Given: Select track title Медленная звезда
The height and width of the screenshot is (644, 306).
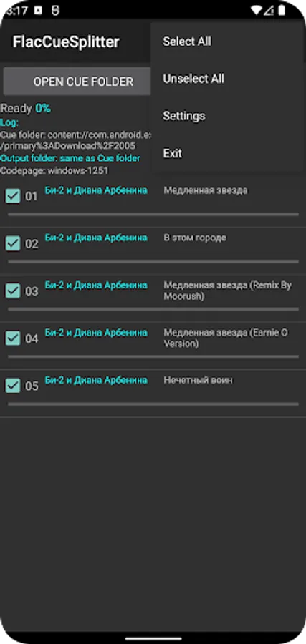Looking at the screenshot, I should tap(206, 190).
